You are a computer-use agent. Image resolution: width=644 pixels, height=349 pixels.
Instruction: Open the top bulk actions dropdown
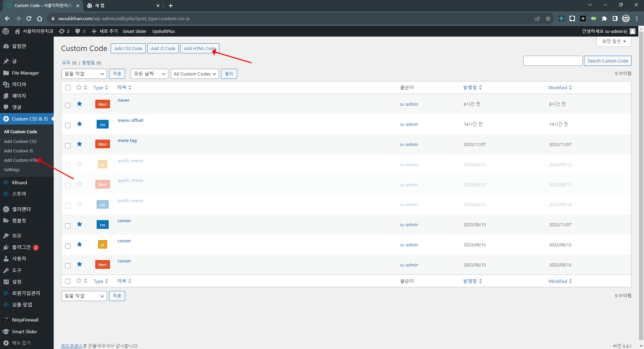pos(84,74)
